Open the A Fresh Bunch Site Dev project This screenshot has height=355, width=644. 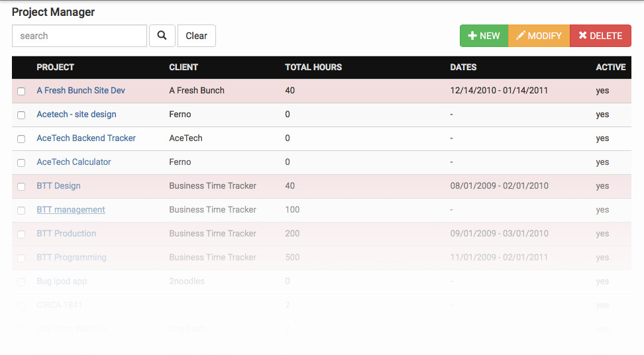[81, 91]
